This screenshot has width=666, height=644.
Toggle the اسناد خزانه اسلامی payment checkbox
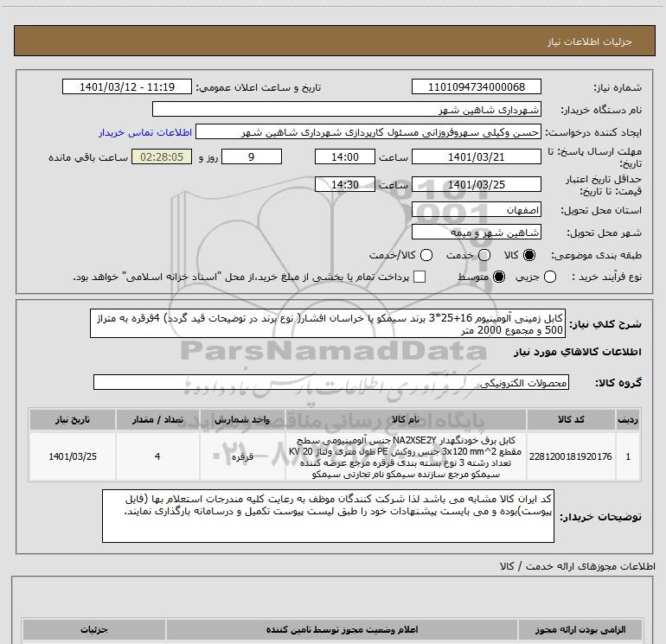(419, 277)
